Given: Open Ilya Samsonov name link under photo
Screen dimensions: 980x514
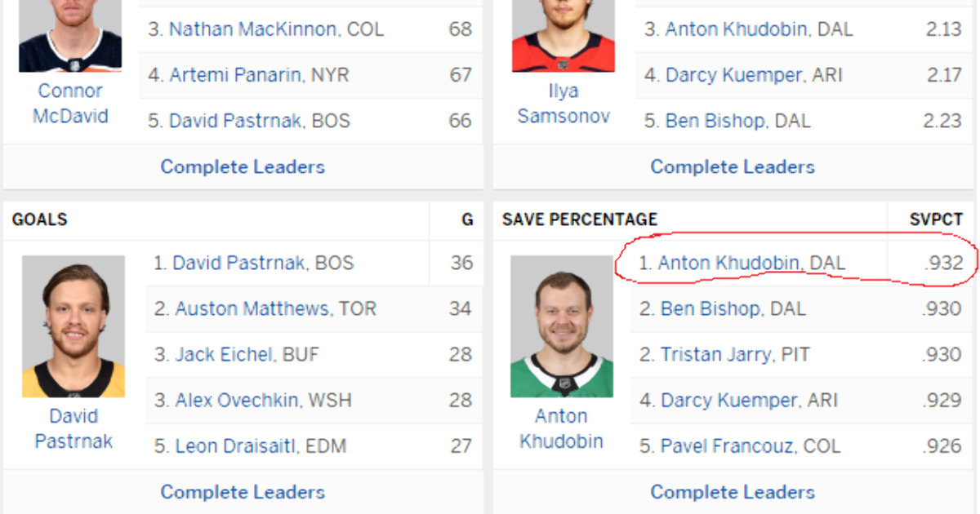Looking at the screenshot, I should (x=563, y=104).
